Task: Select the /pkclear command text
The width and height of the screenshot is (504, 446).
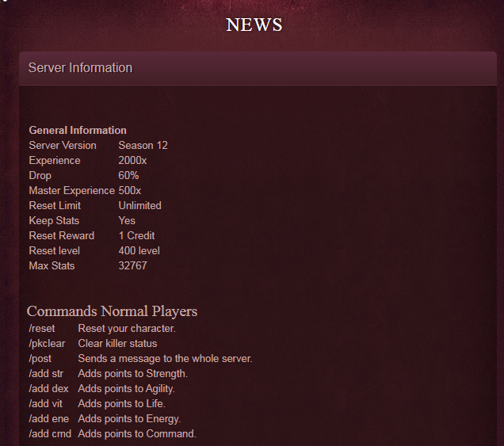Action: (x=47, y=343)
